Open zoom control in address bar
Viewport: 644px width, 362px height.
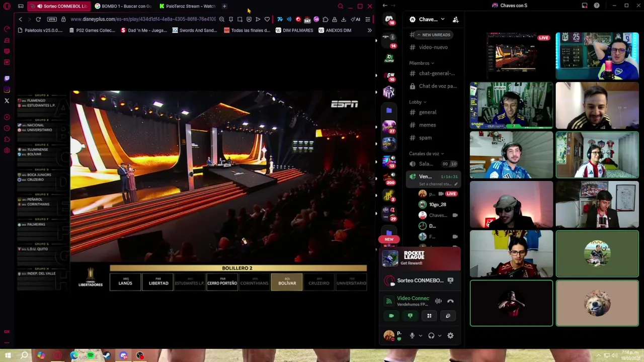click(x=222, y=19)
